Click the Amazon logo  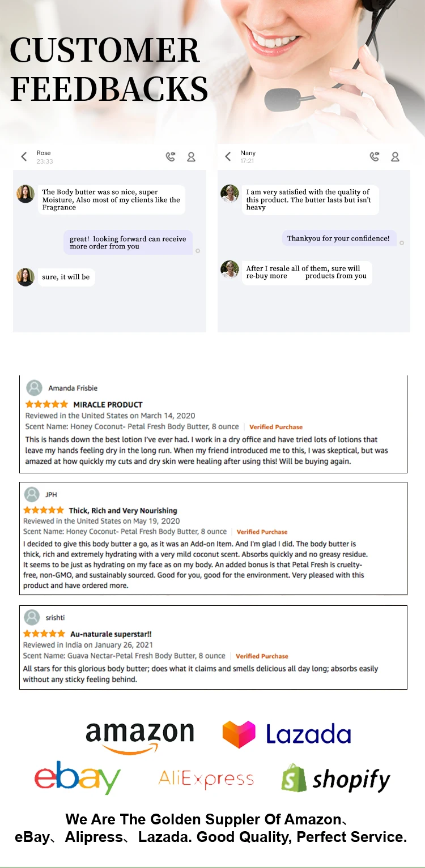tap(139, 737)
